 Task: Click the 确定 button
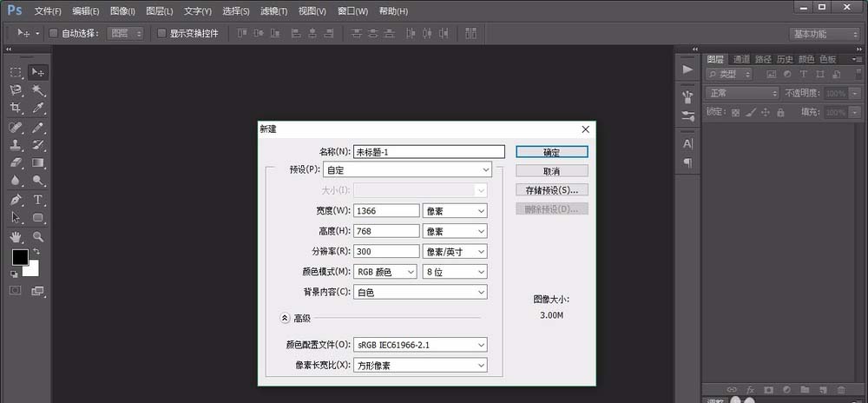click(551, 151)
